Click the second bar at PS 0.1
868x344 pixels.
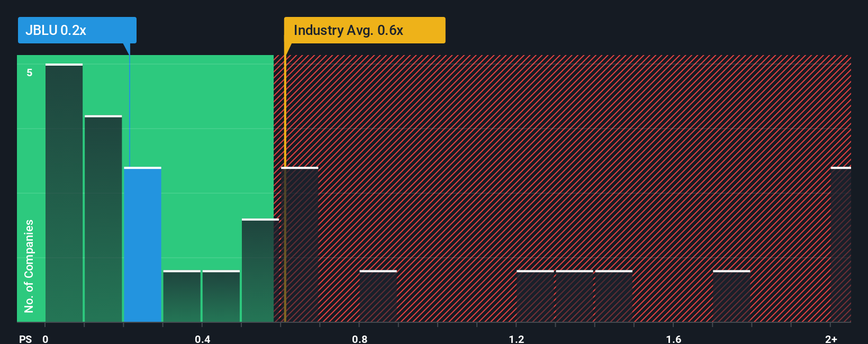pyautogui.click(x=103, y=219)
